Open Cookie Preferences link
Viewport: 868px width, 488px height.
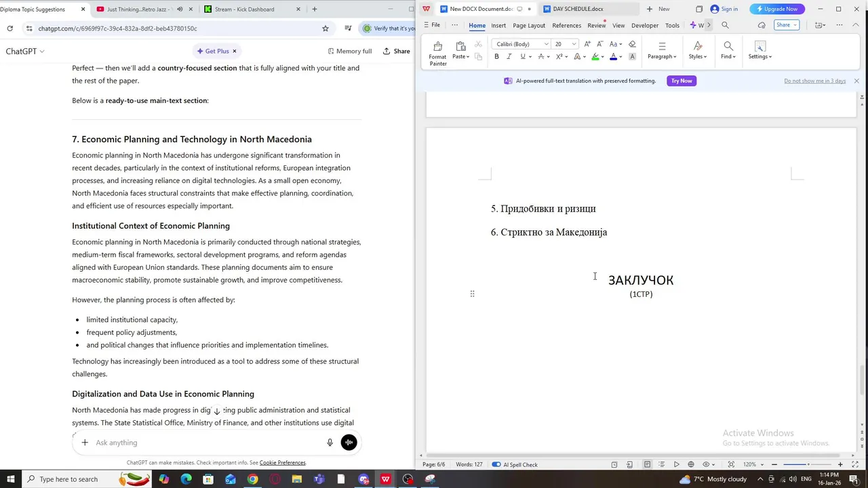[282, 463]
